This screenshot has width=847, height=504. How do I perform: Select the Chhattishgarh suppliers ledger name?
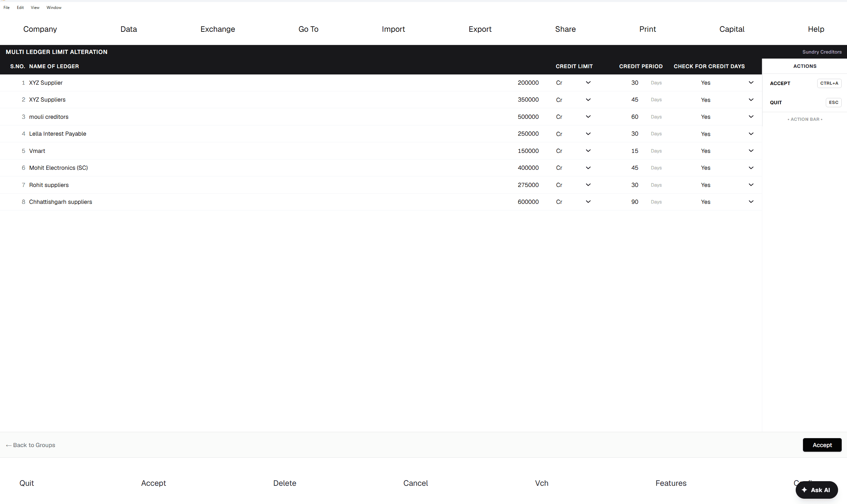61,202
